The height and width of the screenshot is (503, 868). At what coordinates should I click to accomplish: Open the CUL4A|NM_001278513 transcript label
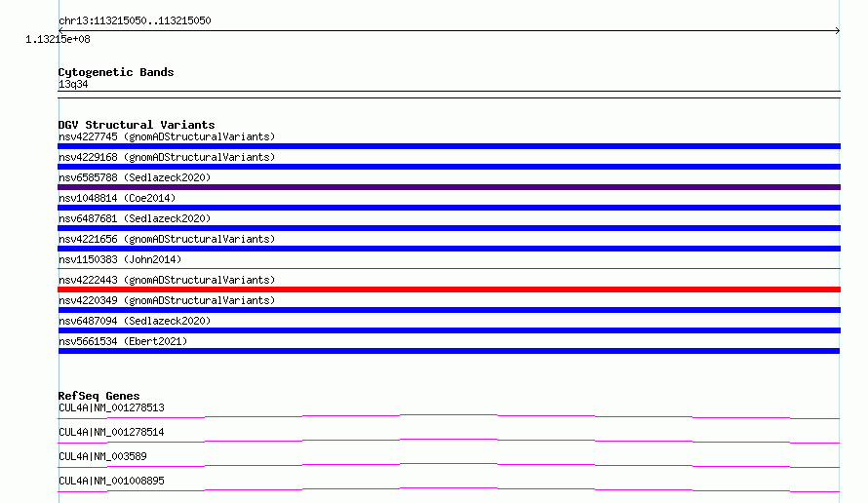click(x=111, y=407)
